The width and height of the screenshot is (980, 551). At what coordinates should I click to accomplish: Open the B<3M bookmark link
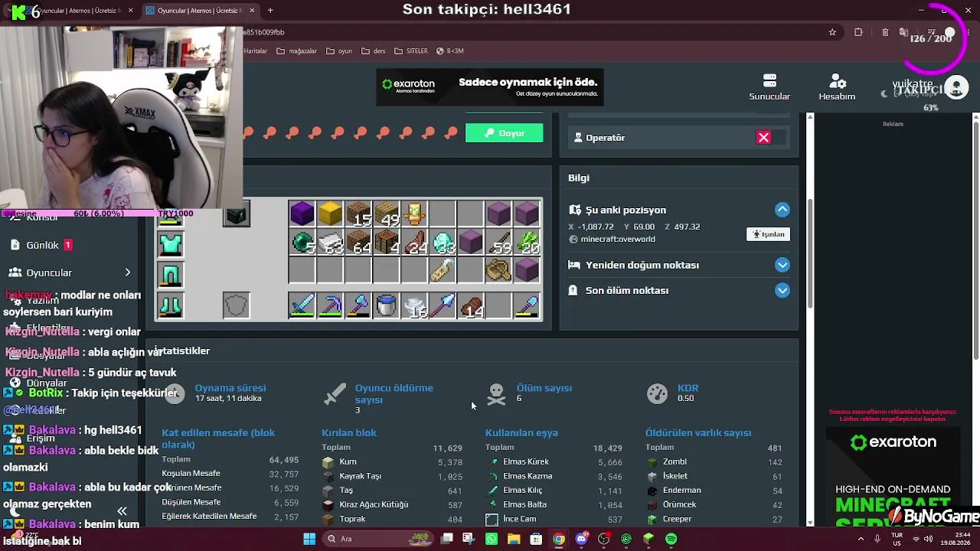pyautogui.click(x=450, y=51)
